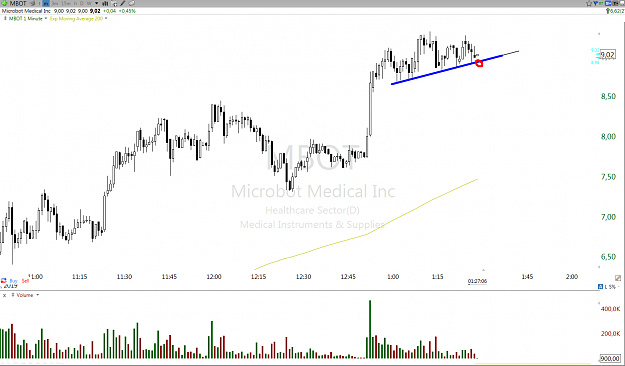This screenshot has width=625, height=366.
Task: Click the Buy button
Action: [x=14, y=281]
